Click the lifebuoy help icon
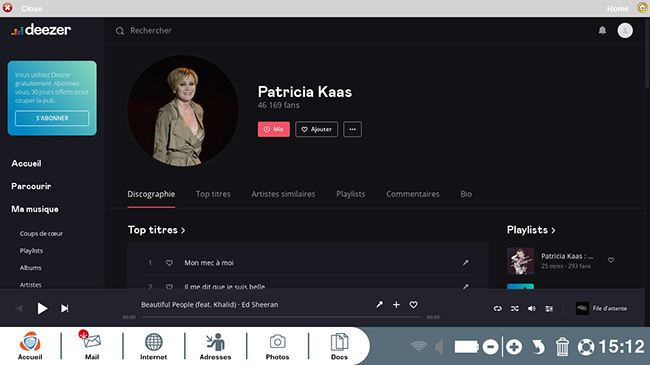Viewport: 650px width, 365px height. 586,347
